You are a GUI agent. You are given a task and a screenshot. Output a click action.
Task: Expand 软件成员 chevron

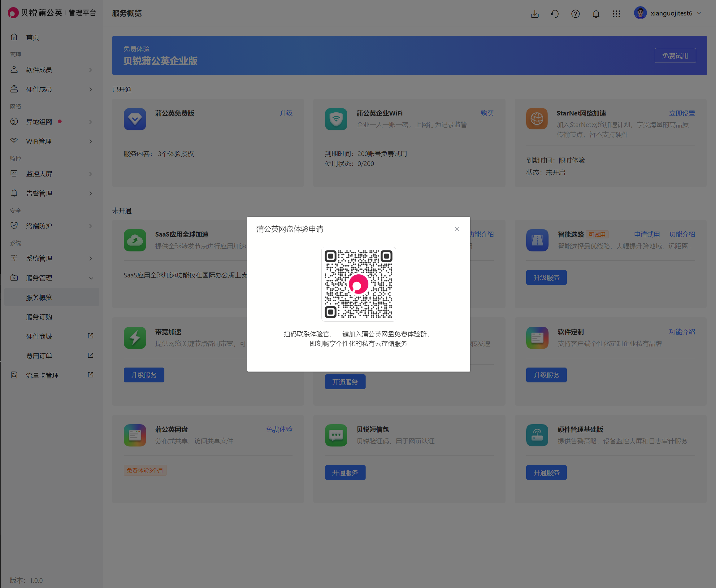coord(91,70)
